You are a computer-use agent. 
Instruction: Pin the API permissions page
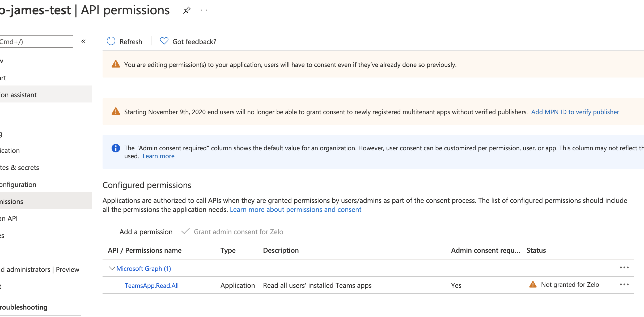187,10
